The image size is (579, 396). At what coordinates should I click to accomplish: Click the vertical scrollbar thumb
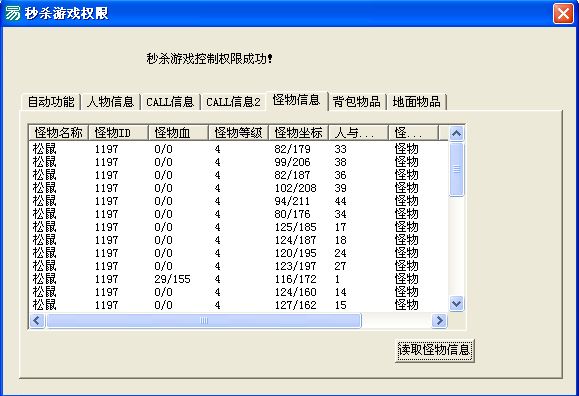coord(456,169)
